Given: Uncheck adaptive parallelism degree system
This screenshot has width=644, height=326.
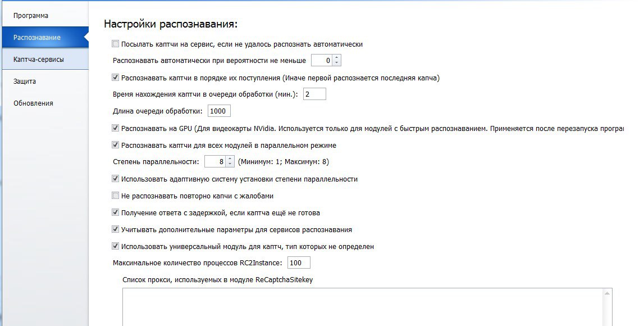Looking at the screenshot, I should pos(116,178).
